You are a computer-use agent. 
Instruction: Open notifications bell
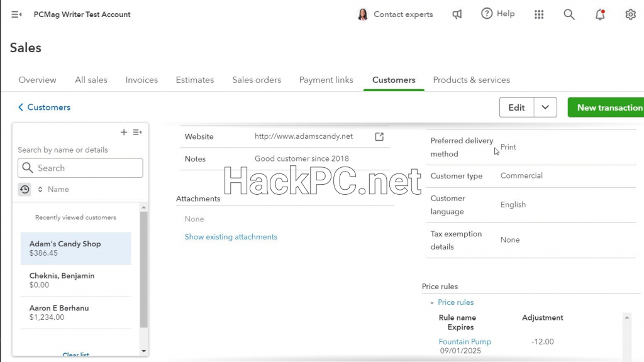600,14
